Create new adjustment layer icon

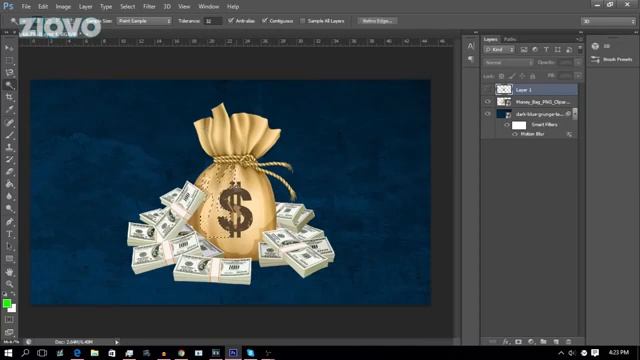(531, 342)
